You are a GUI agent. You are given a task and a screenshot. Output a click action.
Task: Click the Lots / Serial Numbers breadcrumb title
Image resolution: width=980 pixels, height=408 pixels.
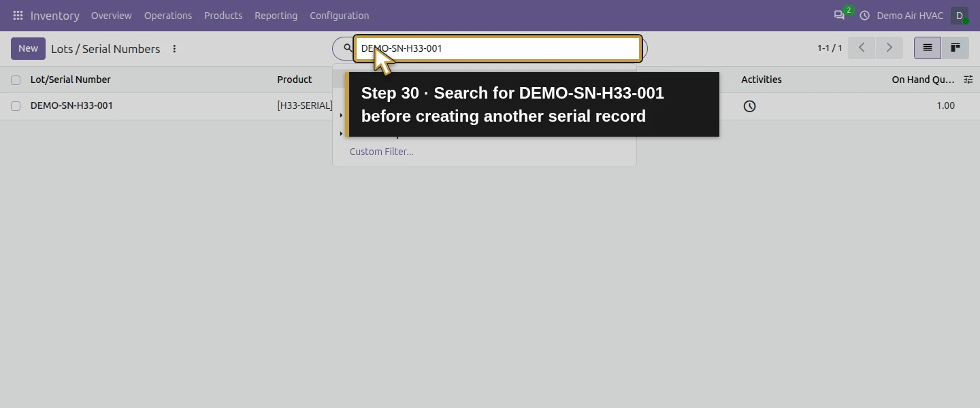105,49
